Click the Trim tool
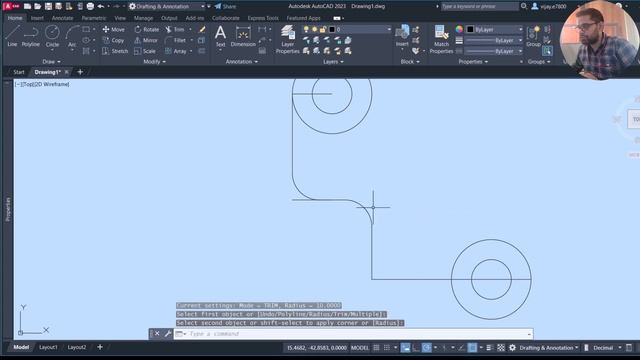The height and width of the screenshot is (360, 640). point(175,29)
